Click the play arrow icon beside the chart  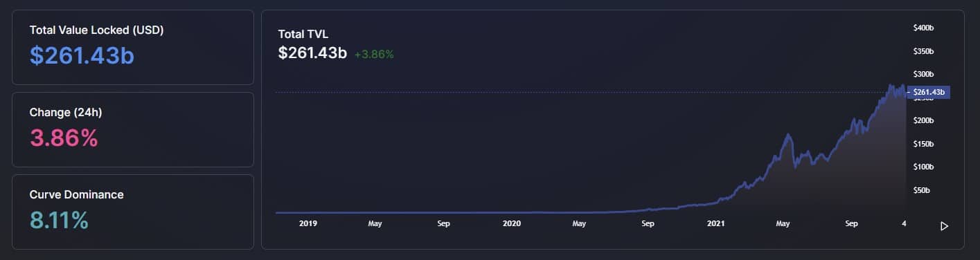(x=944, y=225)
